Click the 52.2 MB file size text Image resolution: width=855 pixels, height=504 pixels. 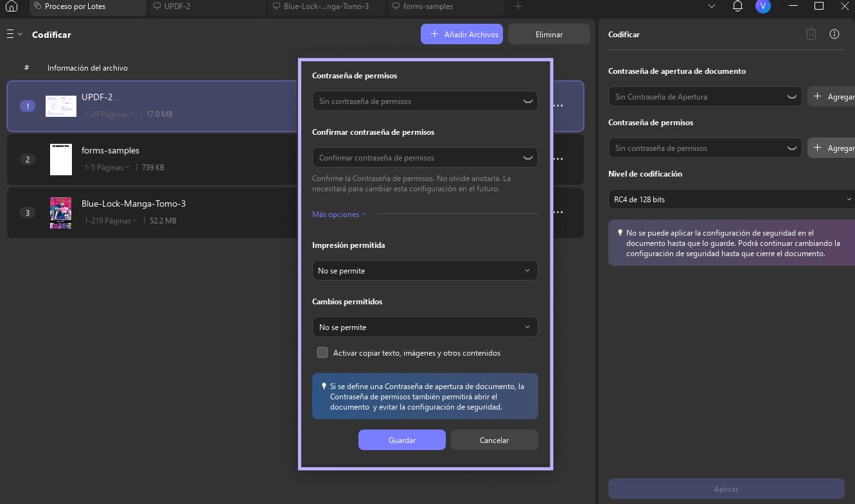(x=163, y=221)
